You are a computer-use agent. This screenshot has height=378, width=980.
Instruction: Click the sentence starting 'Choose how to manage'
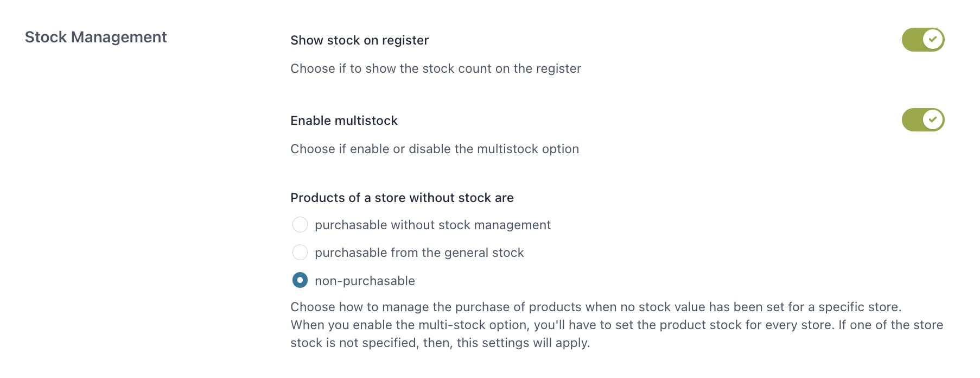click(x=596, y=307)
